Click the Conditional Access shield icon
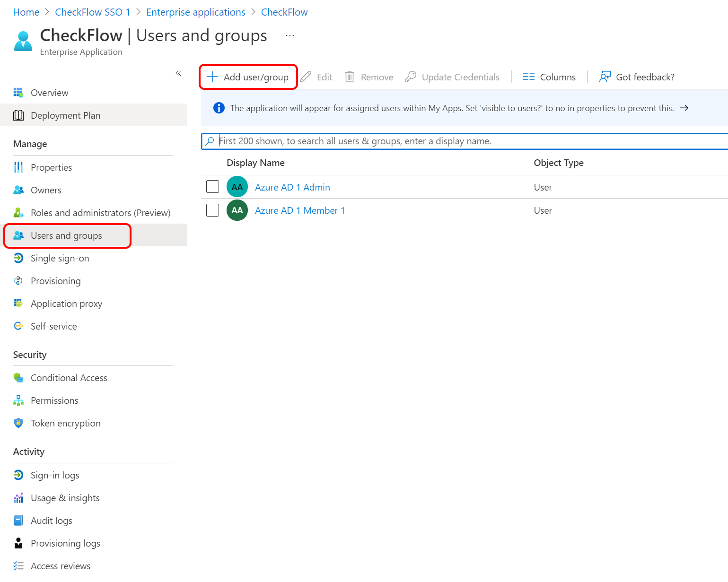Image resolution: width=728 pixels, height=582 pixels. [x=18, y=378]
